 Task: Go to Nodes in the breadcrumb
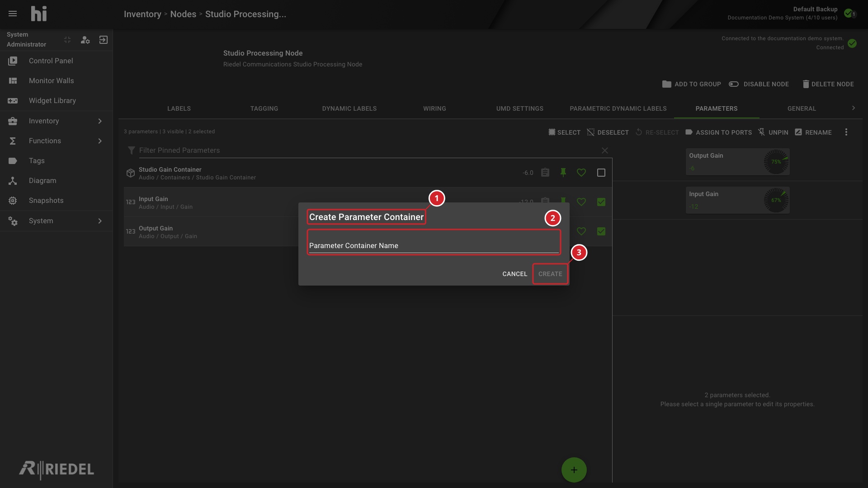183,14
